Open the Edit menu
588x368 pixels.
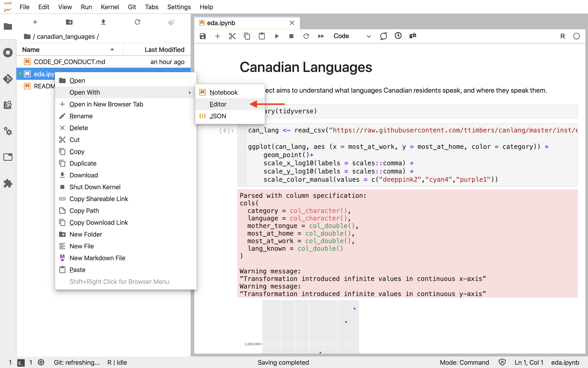point(44,7)
